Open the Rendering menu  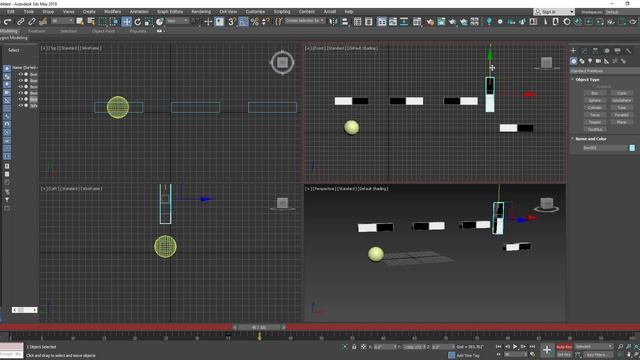[201, 11]
